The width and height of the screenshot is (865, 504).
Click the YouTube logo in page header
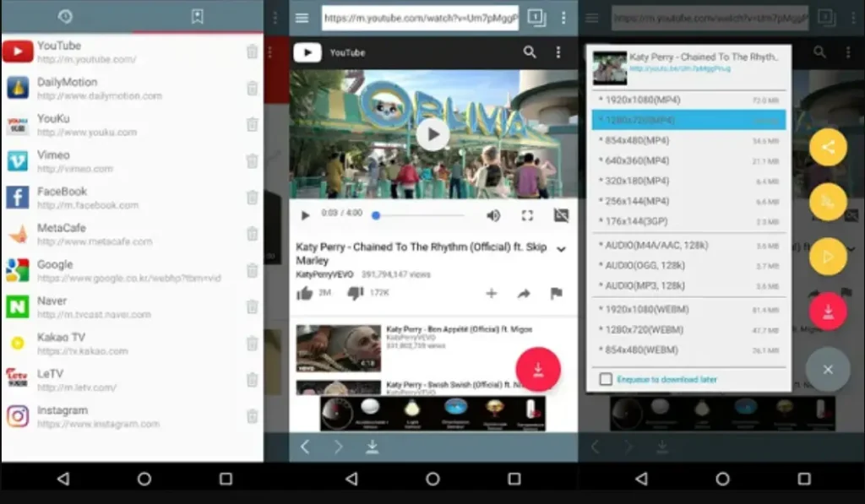point(307,52)
